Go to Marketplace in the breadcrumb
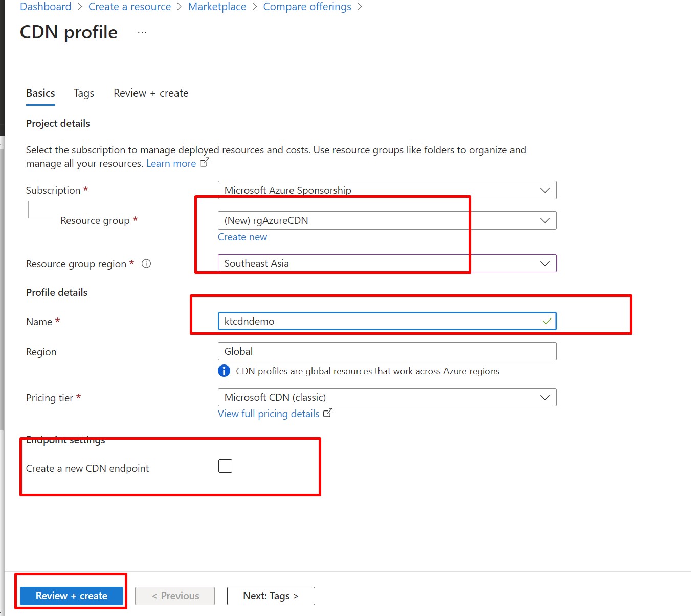This screenshot has height=616, width=691. point(217,7)
